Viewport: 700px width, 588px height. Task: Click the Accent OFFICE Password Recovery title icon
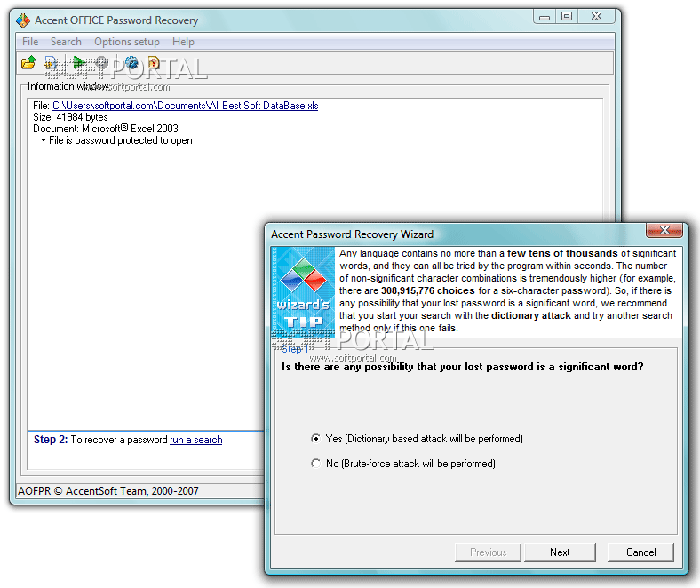coord(23,20)
